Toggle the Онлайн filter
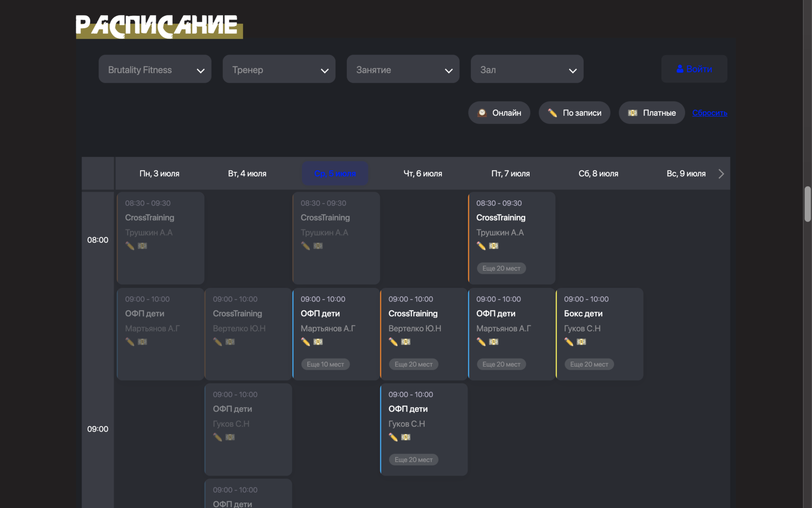This screenshot has width=812, height=508. tap(499, 113)
